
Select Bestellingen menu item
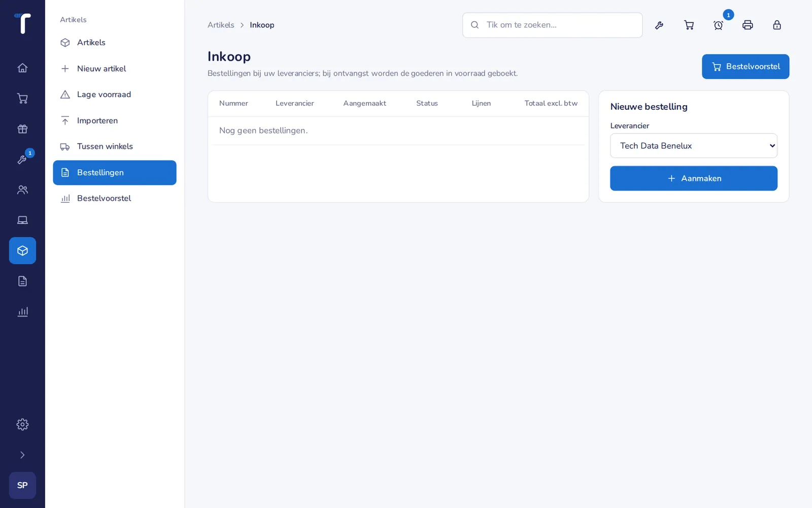(115, 173)
